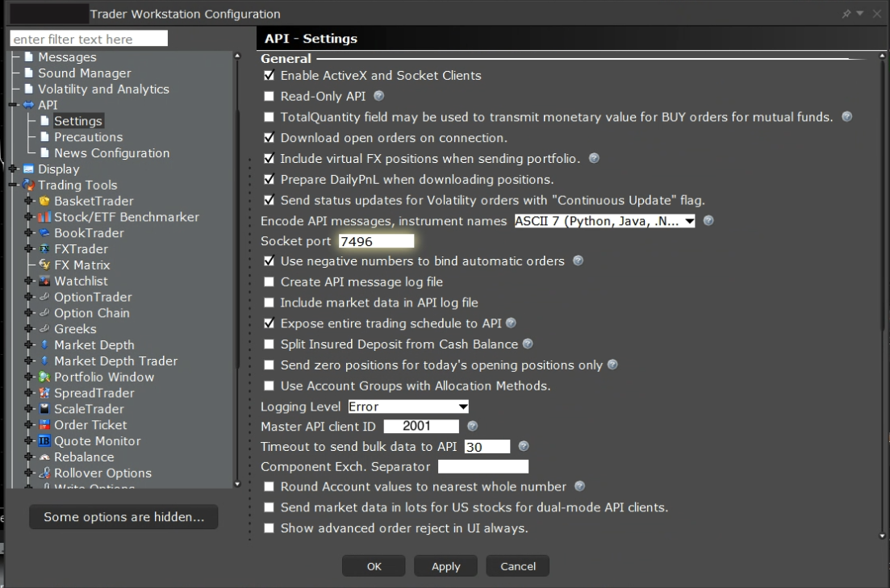The image size is (890, 588).
Task: Uncheck Download open orders on connection
Action: coord(270,138)
